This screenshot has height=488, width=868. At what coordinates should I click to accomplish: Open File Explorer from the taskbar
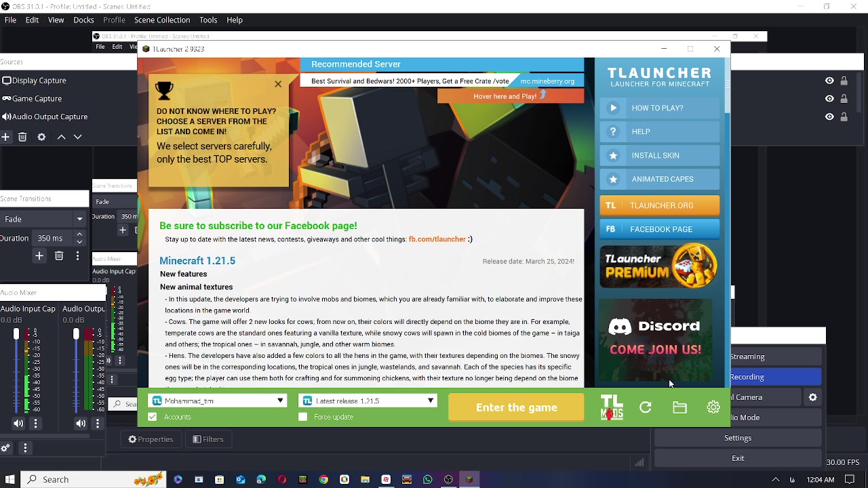point(365,480)
